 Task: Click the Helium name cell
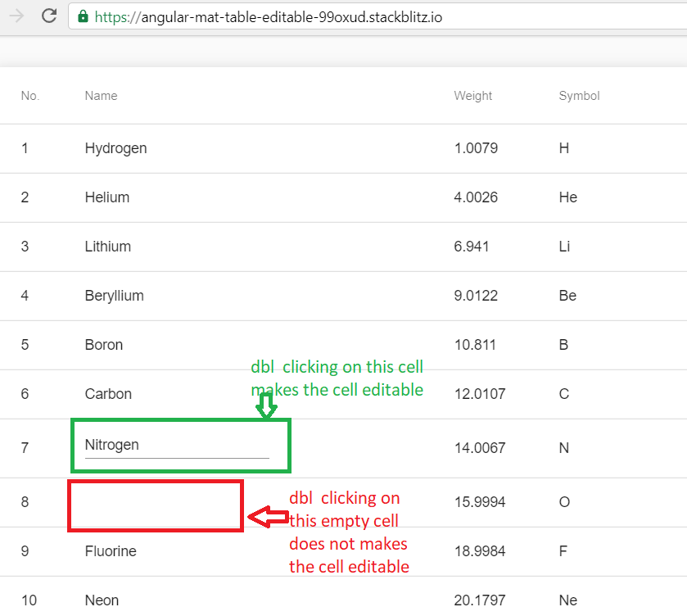tap(108, 197)
